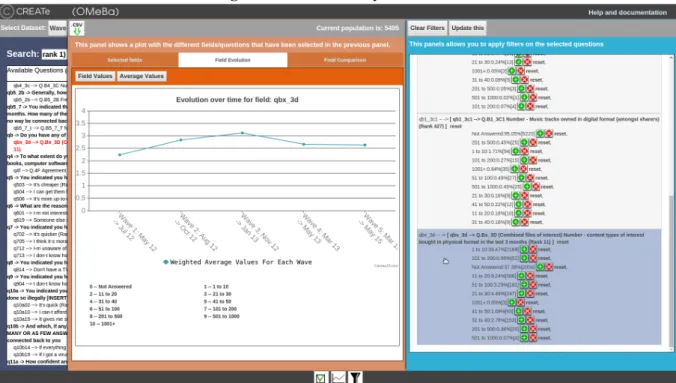
Task: Include qbx_3d '1 to 10' 39.47% value
Action: point(524,249)
